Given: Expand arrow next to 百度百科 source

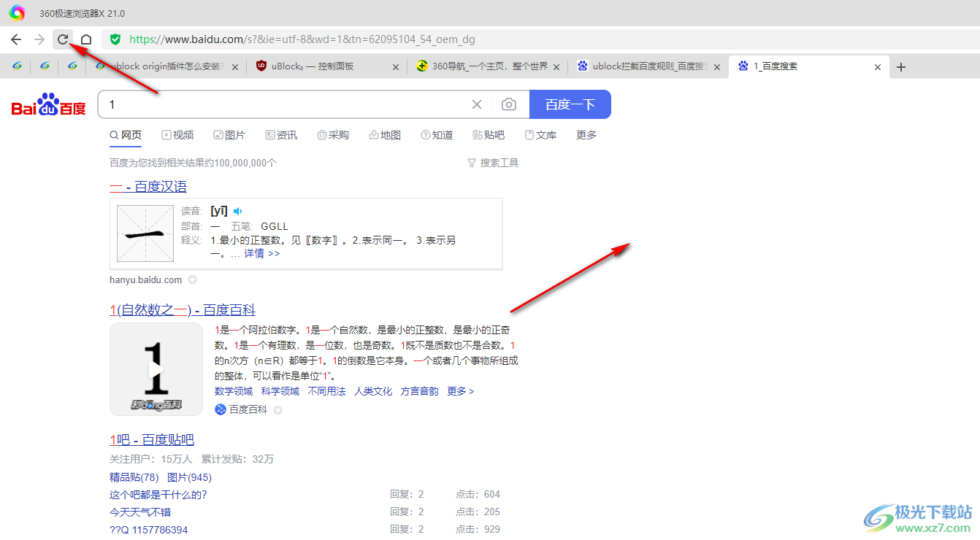Looking at the screenshot, I should (277, 410).
